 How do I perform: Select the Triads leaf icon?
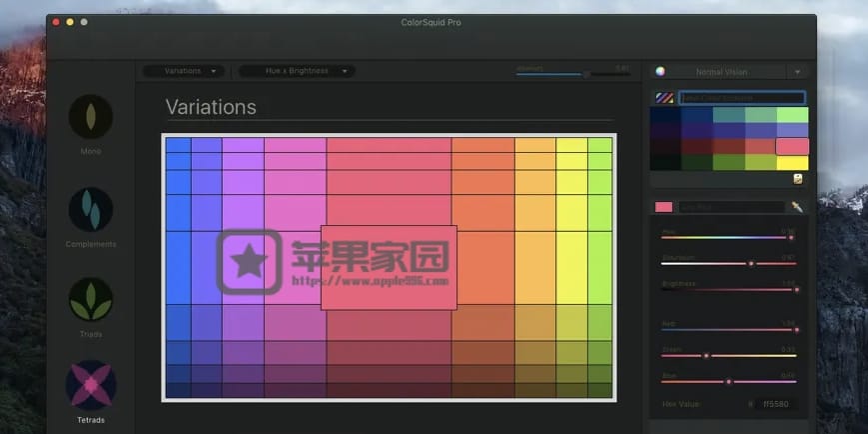point(91,299)
